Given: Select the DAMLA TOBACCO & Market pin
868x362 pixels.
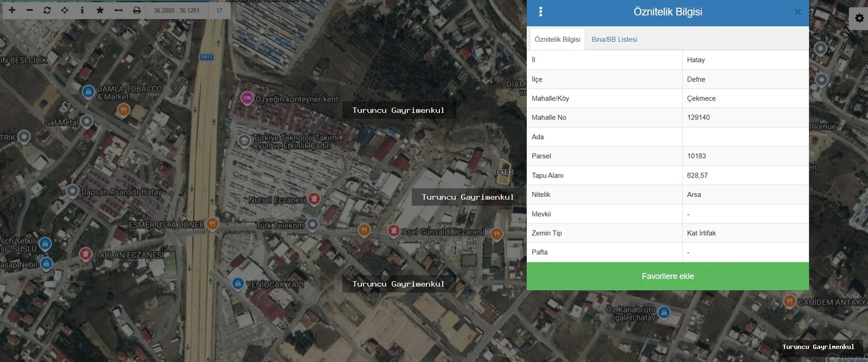Looking at the screenshot, I should point(88,92).
